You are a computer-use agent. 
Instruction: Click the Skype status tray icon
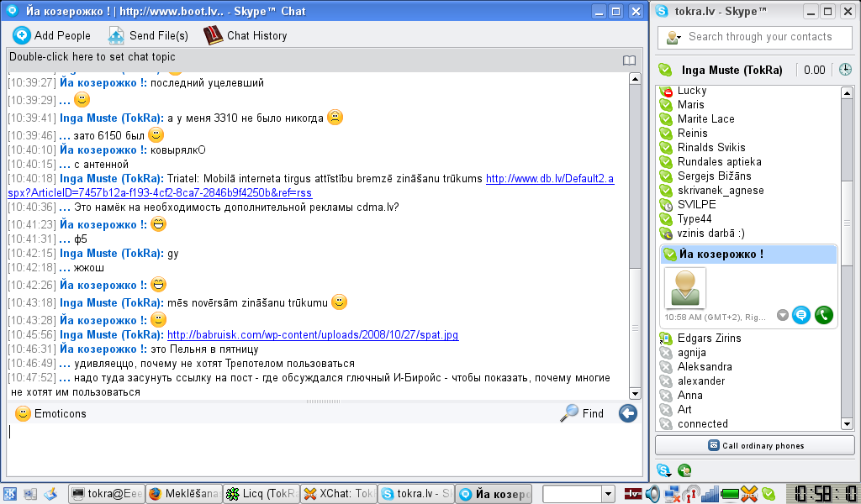[x=768, y=494]
